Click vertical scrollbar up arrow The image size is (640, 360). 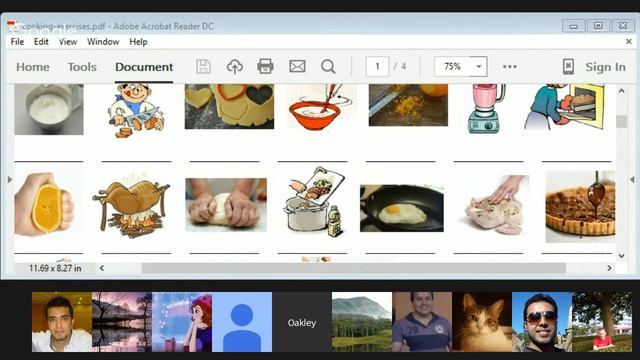tap(621, 91)
